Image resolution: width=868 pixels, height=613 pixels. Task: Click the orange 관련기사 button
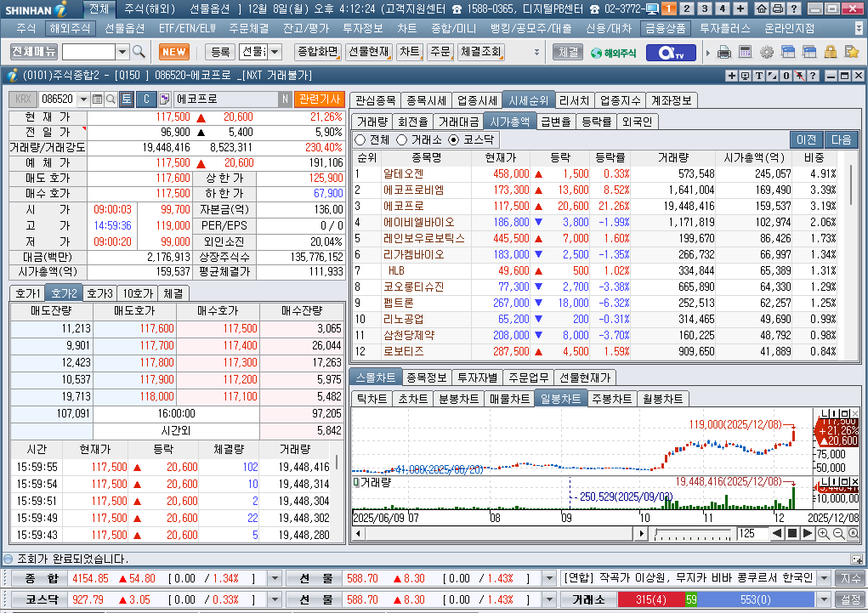click(320, 99)
